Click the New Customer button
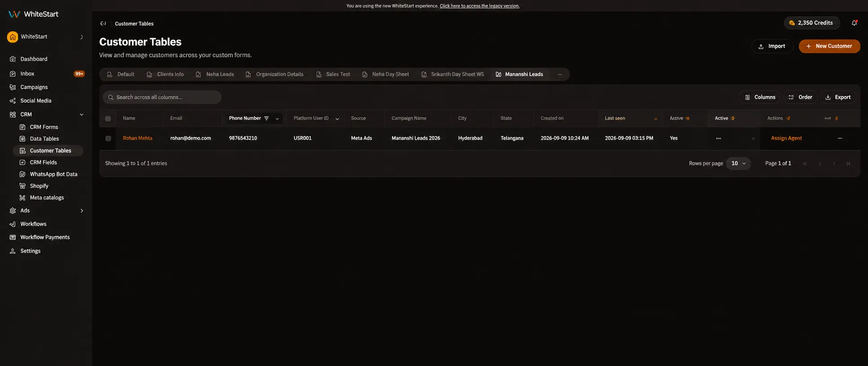868x366 pixels. point(829,46)
